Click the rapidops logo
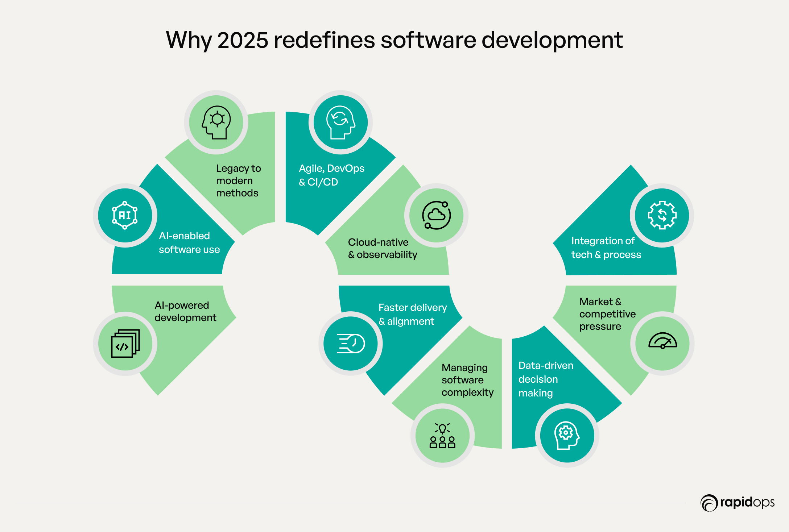Viewport: 789px width, 532px height. 738,503
